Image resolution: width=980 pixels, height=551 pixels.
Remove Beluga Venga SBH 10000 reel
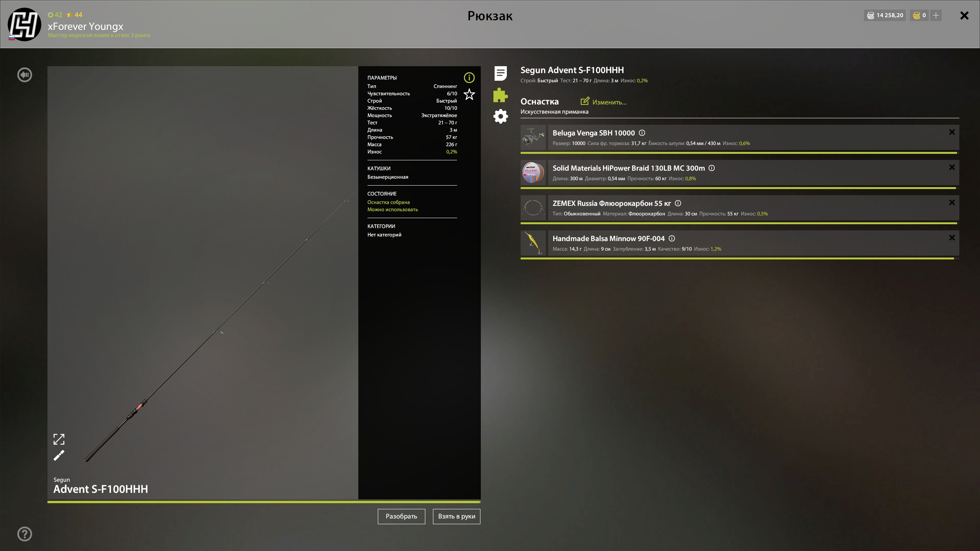[x=952, y=132]
